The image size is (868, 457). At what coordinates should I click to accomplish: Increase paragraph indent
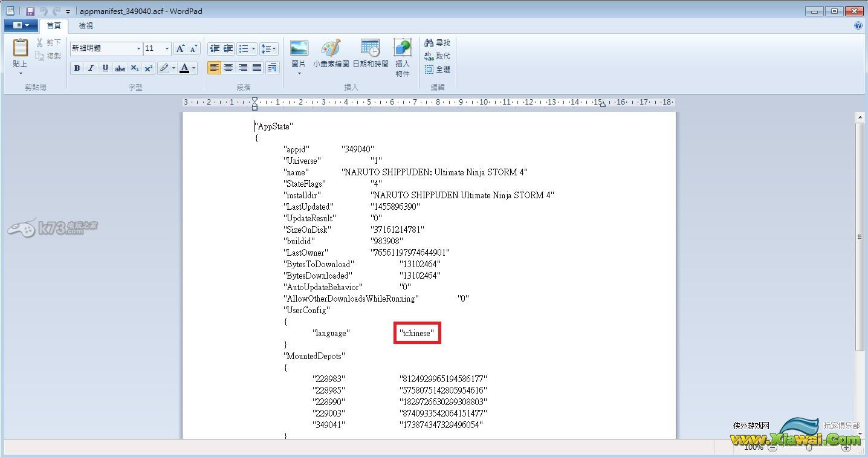tap(228, 48)
